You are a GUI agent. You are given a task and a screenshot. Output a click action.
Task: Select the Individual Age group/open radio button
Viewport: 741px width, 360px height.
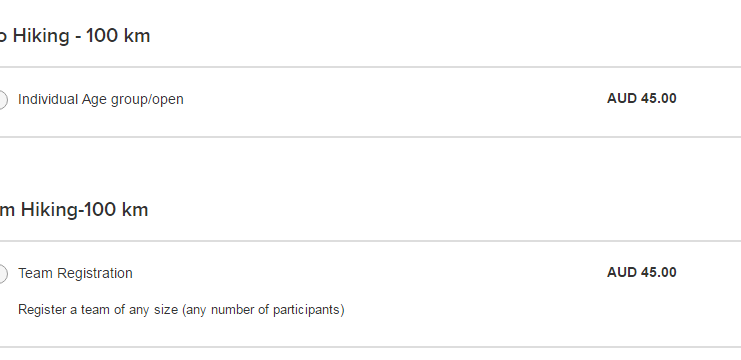pyautogui.click(x=2, y=100)
